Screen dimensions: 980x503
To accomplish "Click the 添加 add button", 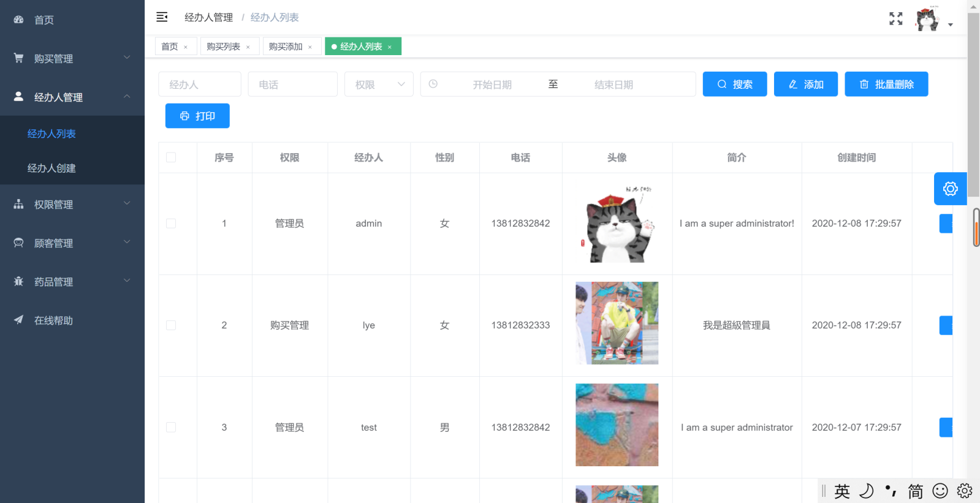I will click(806, 84).
